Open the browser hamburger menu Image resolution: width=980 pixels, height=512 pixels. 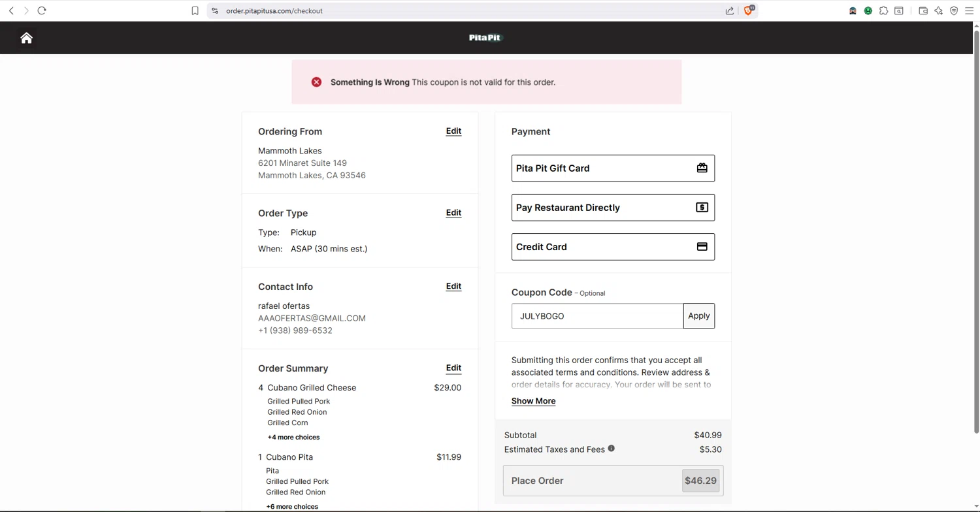969,10
